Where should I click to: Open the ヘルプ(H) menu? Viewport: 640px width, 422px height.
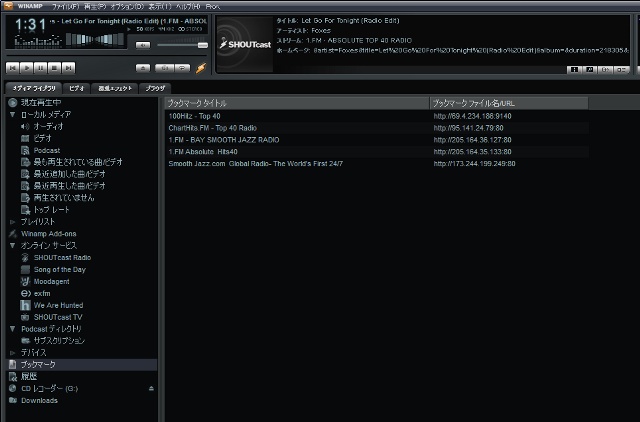pyautogui.click(x=188, y=7)
